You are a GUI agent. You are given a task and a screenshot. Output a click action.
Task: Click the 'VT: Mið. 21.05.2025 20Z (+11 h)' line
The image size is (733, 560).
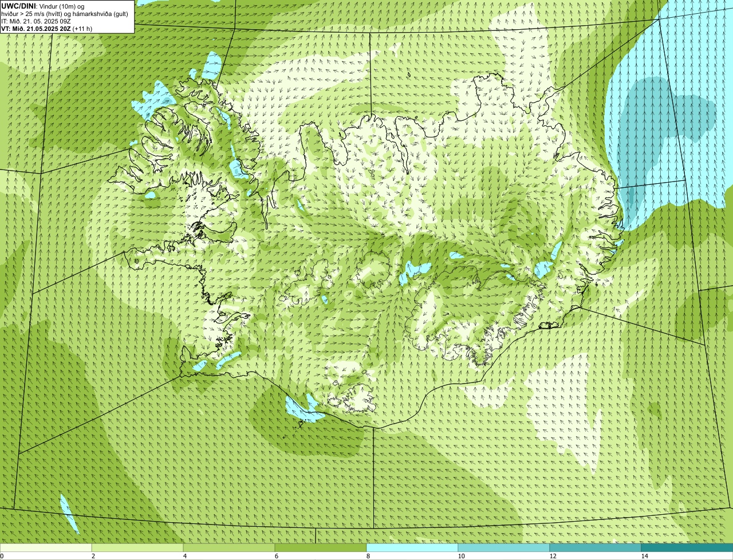pyautogui.click(x=47, y=28)
